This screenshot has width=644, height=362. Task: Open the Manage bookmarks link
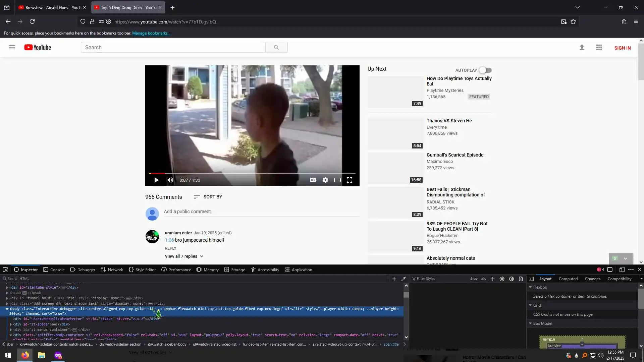click(x=151, y=33)
